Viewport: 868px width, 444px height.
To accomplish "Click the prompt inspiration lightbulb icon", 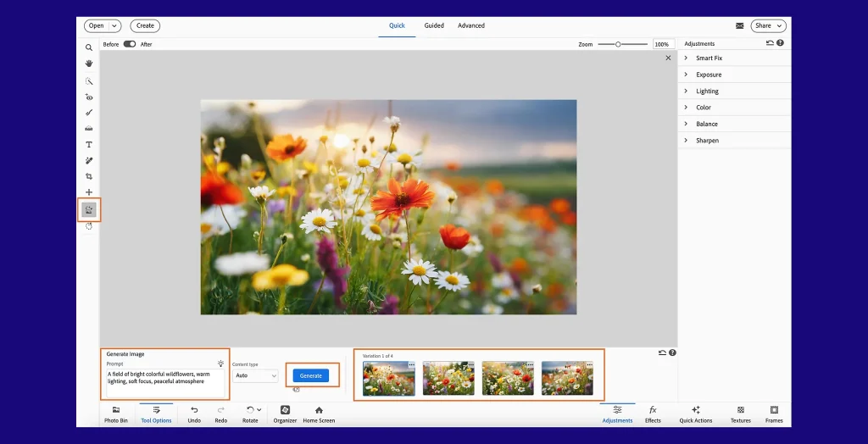I will click(221, 364).
